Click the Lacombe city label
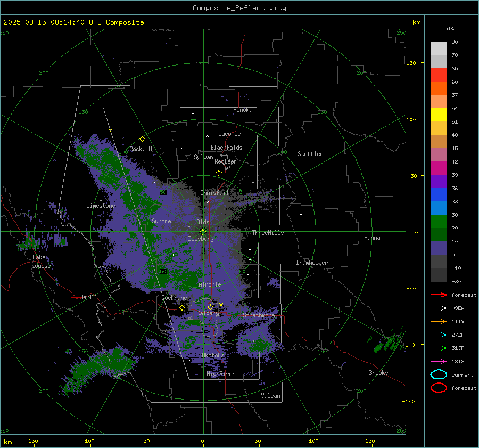 pyautogui.click(x=229, y=134)
